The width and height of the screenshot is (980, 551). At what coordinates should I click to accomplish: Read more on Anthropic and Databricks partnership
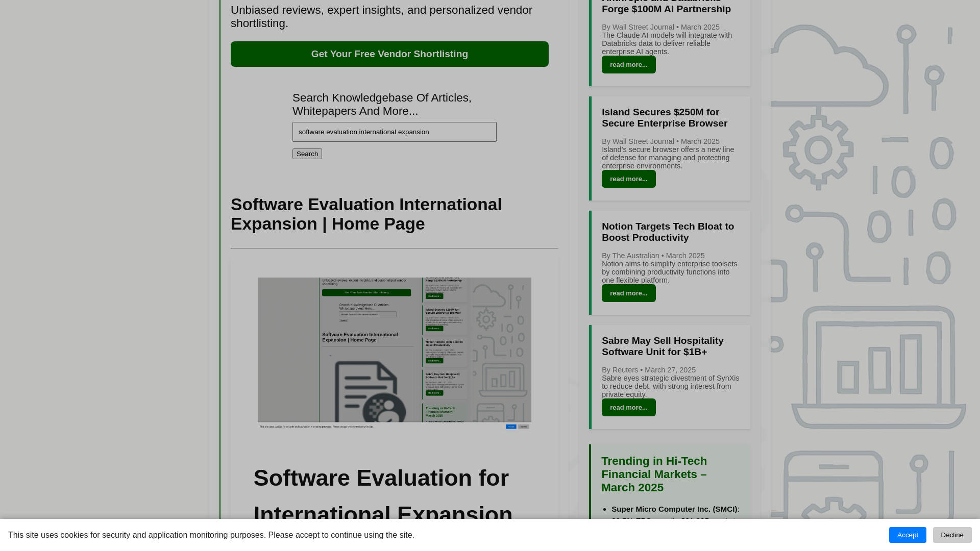628,65
